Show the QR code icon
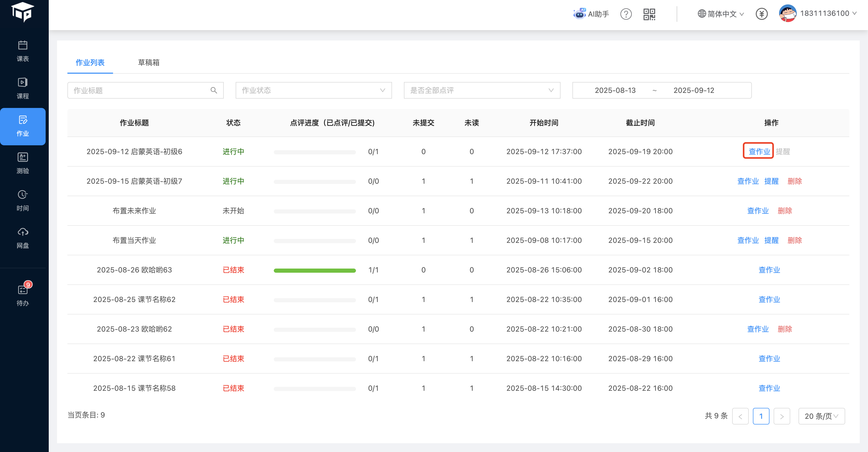 [x=649, y=14]
